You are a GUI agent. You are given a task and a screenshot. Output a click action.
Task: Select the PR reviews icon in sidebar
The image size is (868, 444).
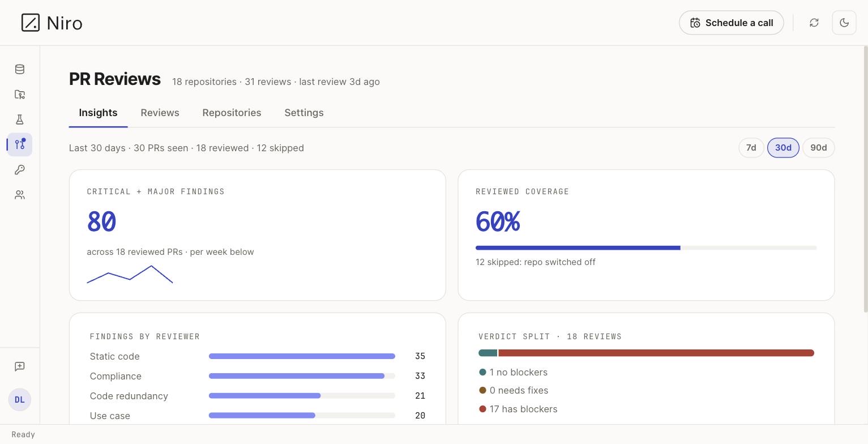point(20,144)
